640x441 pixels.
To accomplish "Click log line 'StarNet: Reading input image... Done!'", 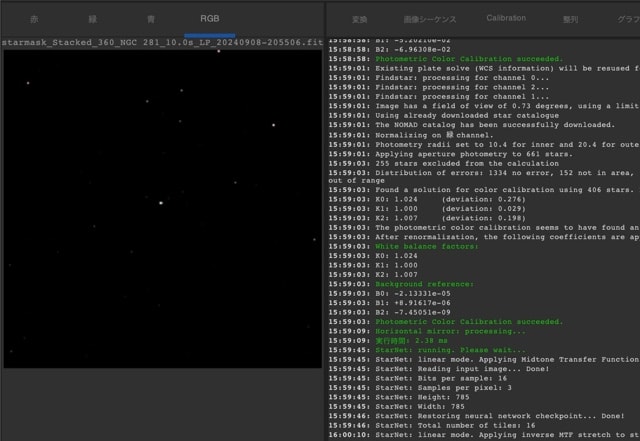I will [439, 369].
